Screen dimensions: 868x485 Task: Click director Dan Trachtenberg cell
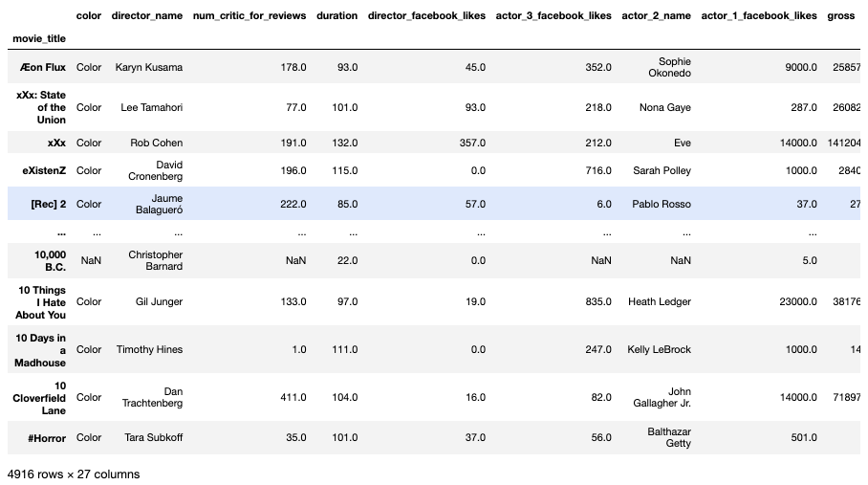coord(152,397)
